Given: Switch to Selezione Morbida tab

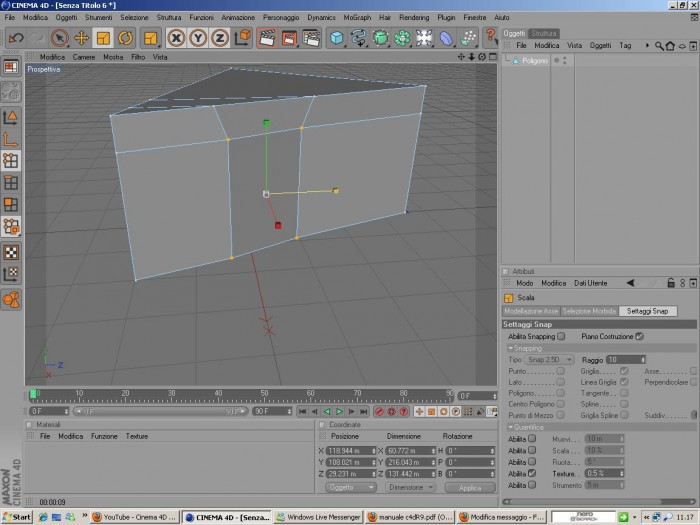Looking at the screenshot, I should click(589, 311).
